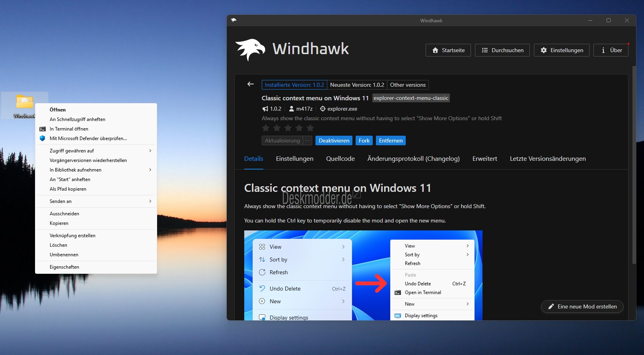The height and width of the screenshot is (355, 644).
Task: Click the explorer.exe process label
Action: [342, 109]
